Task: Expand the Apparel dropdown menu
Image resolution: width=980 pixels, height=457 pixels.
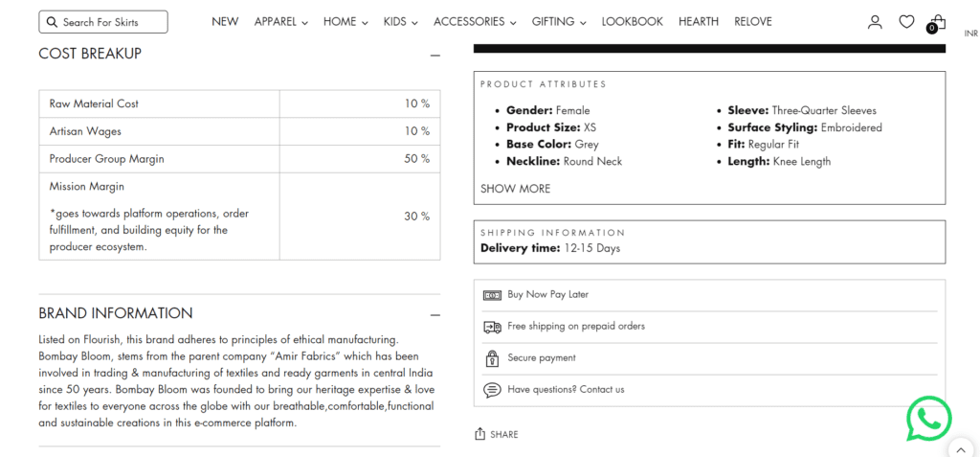Action: coord(281,22)
